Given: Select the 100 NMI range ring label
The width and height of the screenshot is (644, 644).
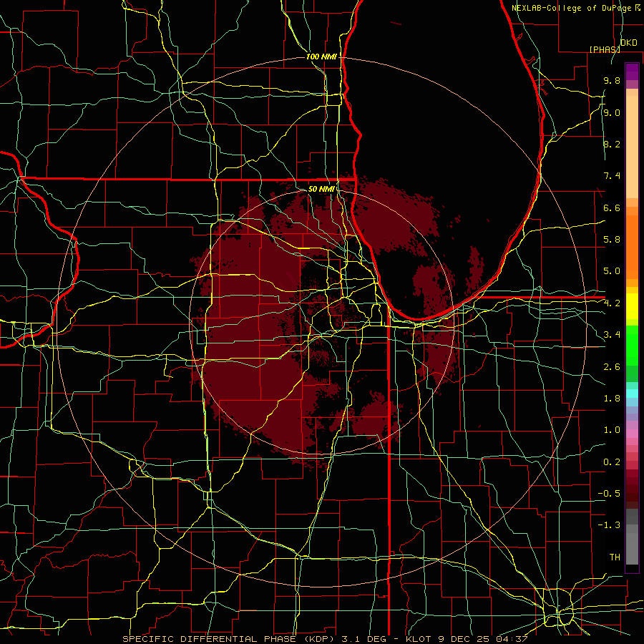Looking at the screenshot, I should coord(321,57).
